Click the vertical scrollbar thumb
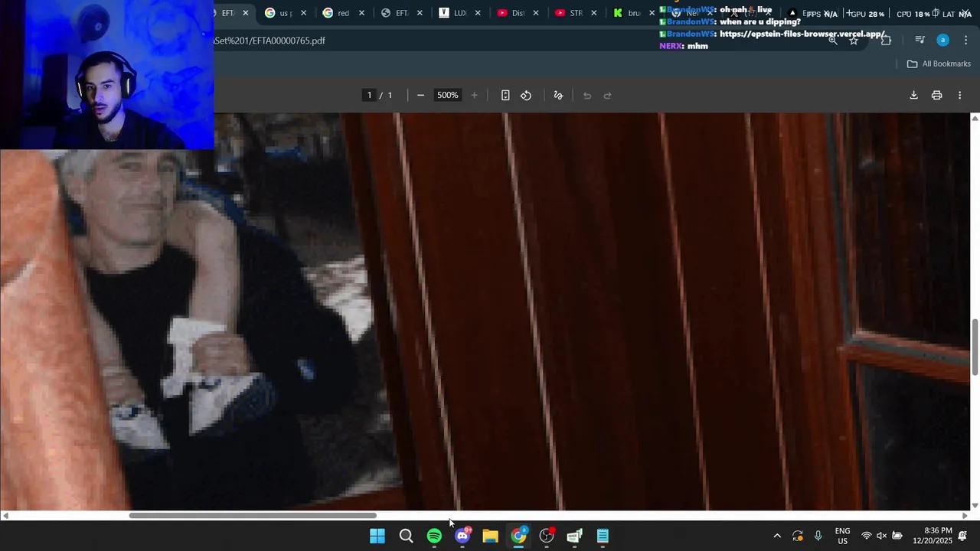Viewport: 980px width, 551px height. (975, 348)
